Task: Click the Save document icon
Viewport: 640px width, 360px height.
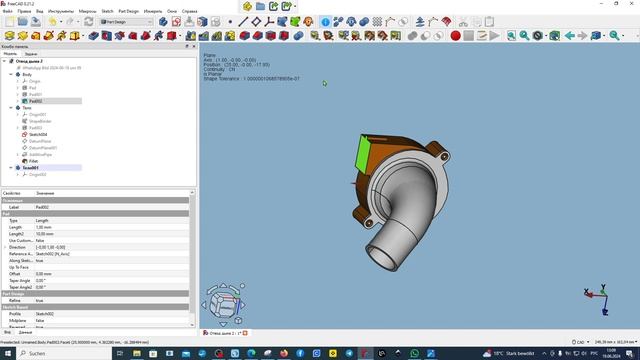Action: [x=36, y=22]
